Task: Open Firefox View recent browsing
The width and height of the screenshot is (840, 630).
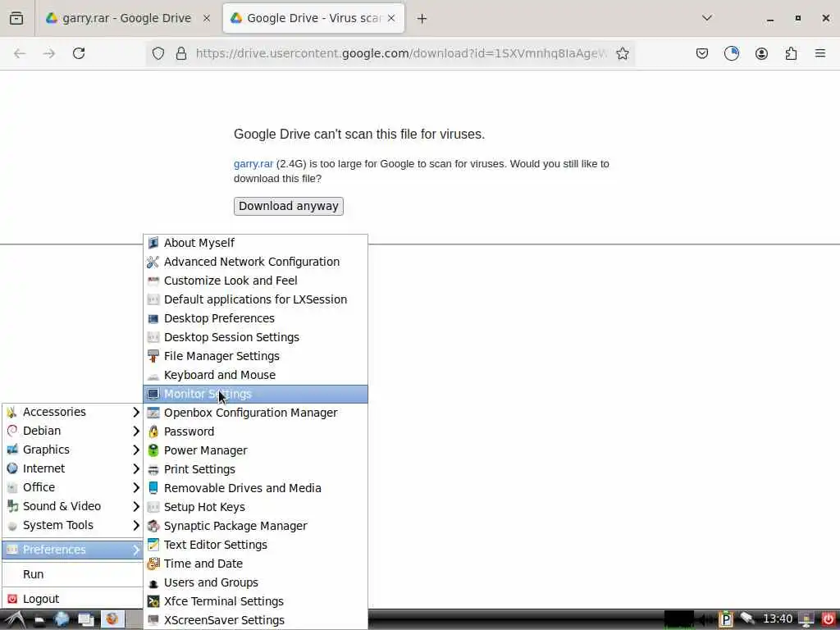Action: tap(16, 18)
